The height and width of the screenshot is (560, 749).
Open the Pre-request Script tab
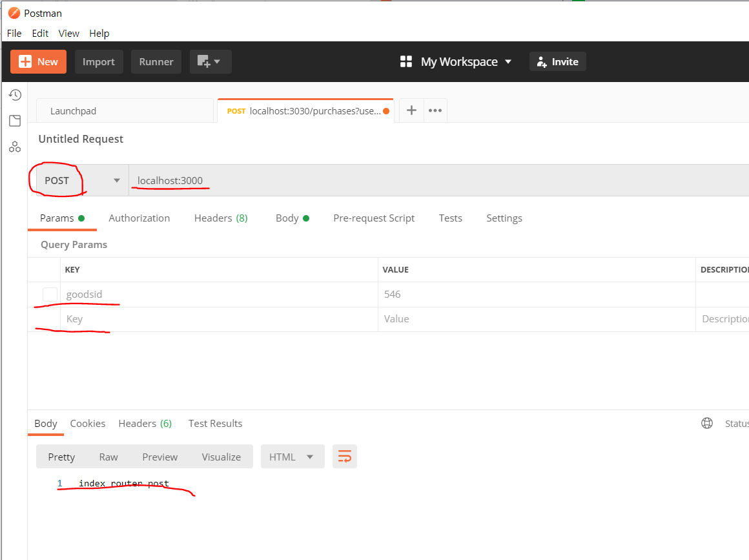tap(374, 218)
